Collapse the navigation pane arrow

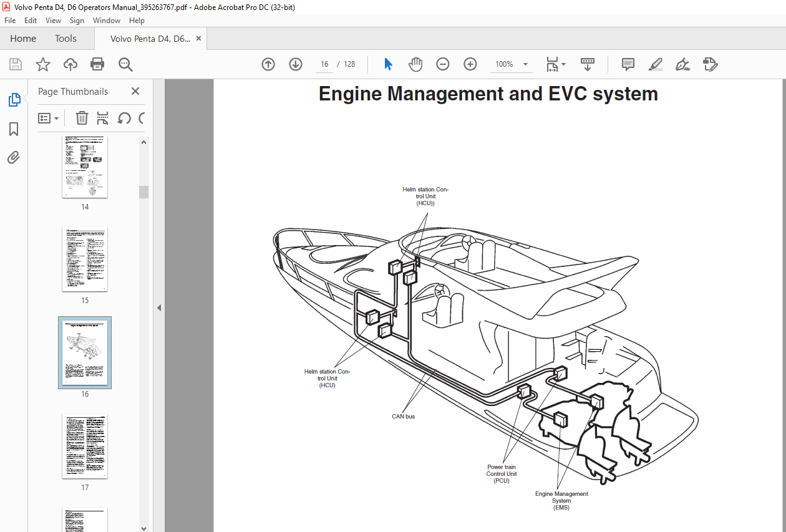coord(158,307)
